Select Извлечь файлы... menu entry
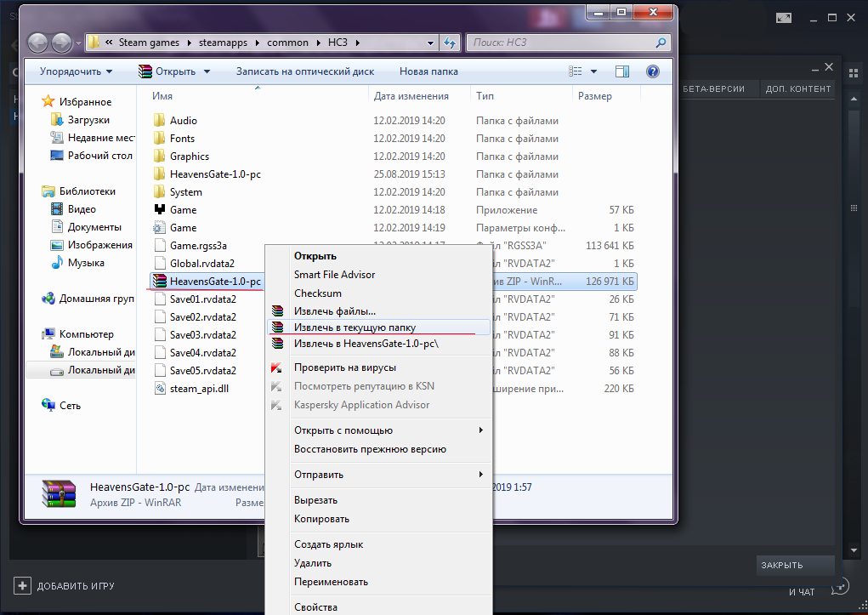The image size is (868, 615). pos(378,311)
